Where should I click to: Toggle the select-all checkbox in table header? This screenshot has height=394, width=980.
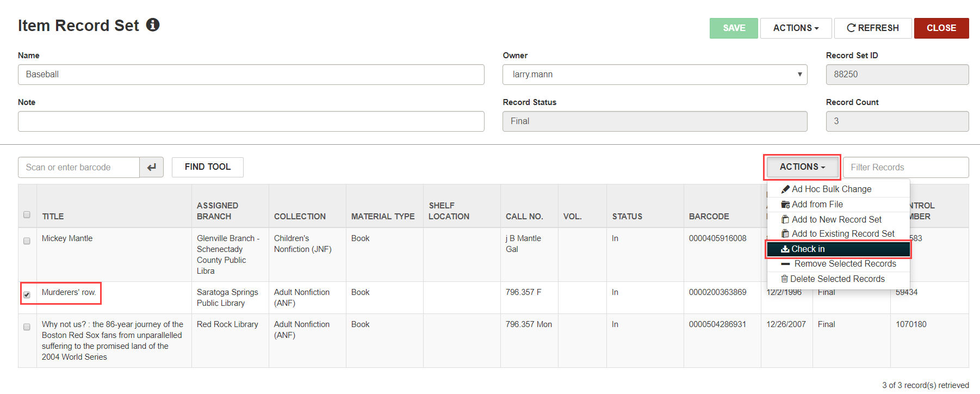pos(27,214)
